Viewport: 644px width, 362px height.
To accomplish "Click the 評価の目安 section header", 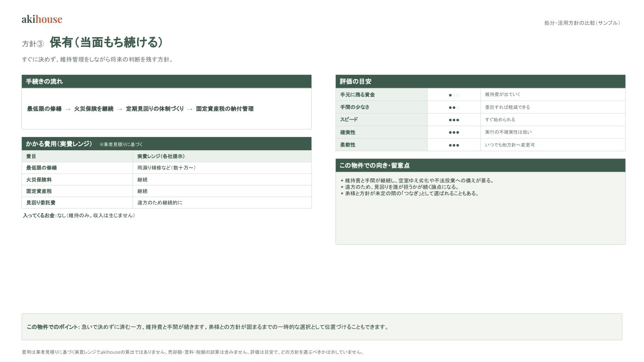I will click(480, 81).
